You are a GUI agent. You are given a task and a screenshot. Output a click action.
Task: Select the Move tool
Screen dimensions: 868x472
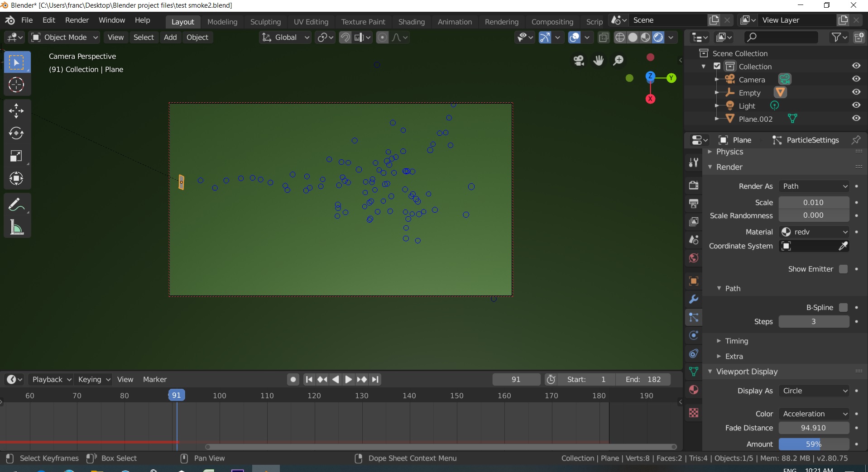17,110
